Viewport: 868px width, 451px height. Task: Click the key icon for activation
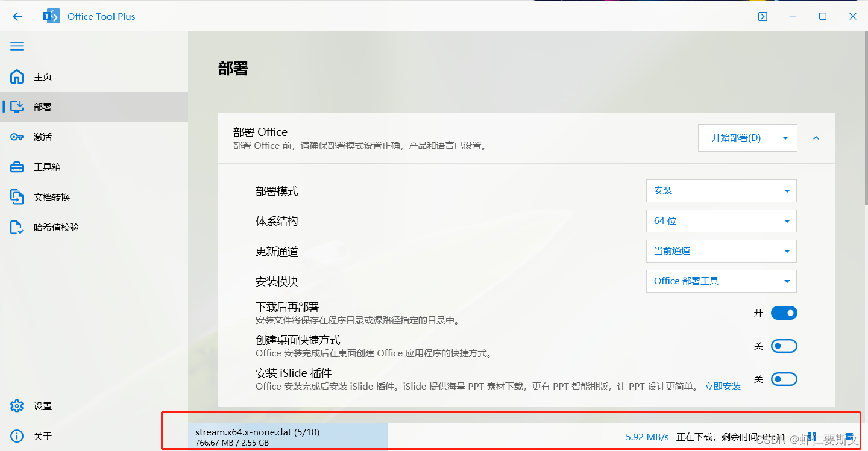click(17, 137)
